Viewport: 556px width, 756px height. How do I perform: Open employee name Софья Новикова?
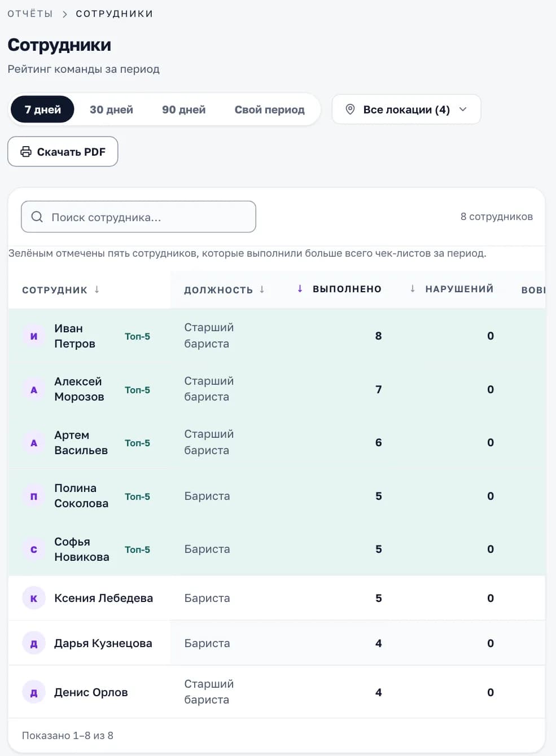coord(82,550)
